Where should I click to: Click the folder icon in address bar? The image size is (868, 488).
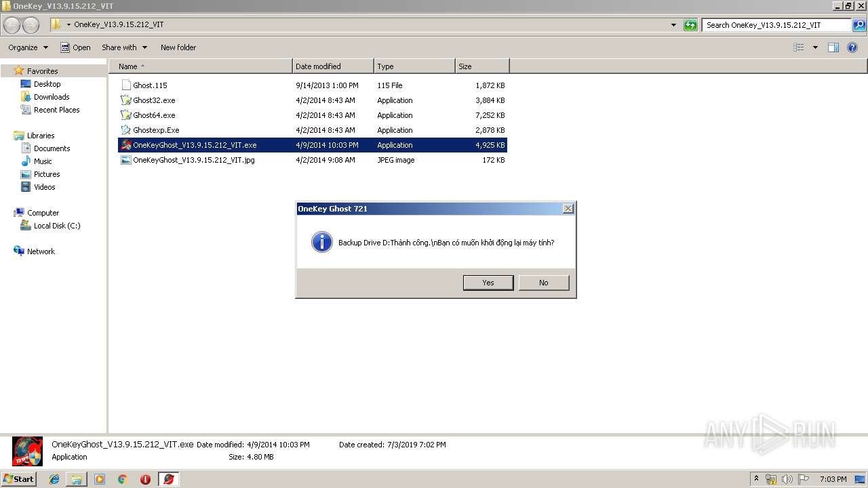coord(56,24)
